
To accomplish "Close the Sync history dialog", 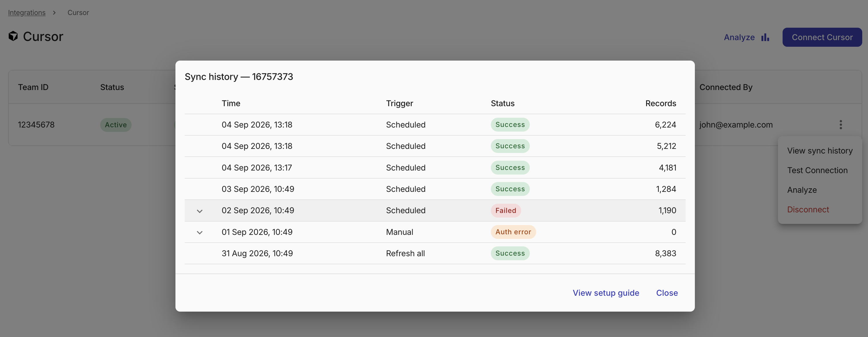I will click(x=667, y=293).
